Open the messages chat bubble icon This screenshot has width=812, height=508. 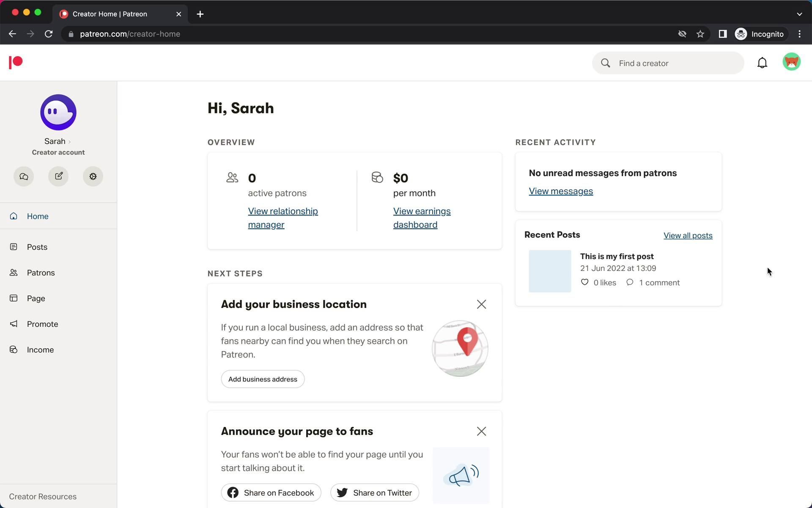[x=24, y=177]
